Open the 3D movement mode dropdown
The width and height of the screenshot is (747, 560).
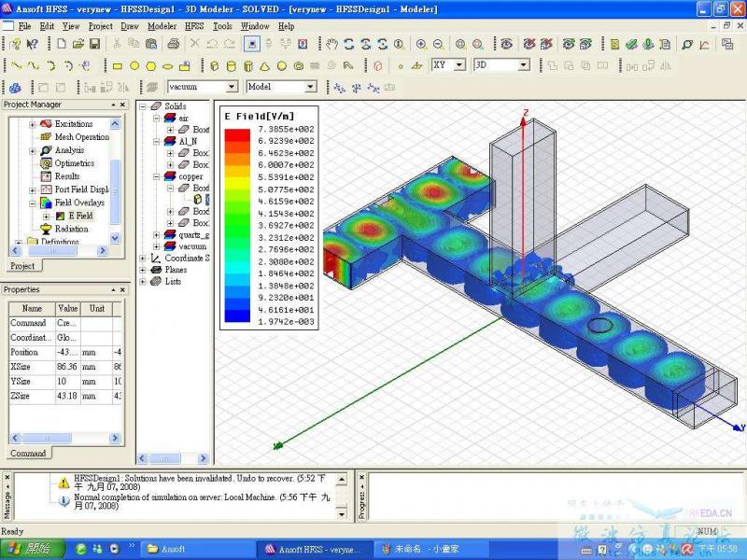click(x=524, y=64)
